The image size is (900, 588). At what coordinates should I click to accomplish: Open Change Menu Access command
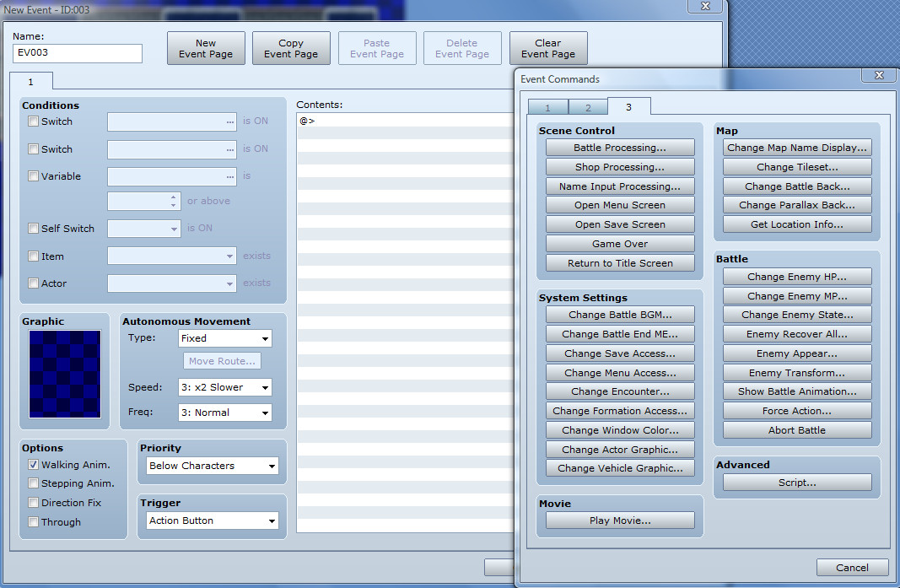(x=620, y=373)
